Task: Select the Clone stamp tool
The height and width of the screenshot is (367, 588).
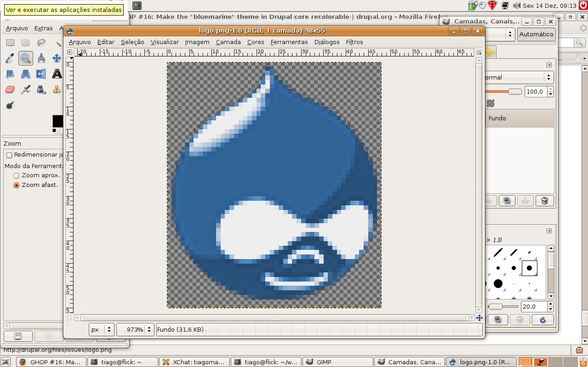Action: [x=57, y=89]
